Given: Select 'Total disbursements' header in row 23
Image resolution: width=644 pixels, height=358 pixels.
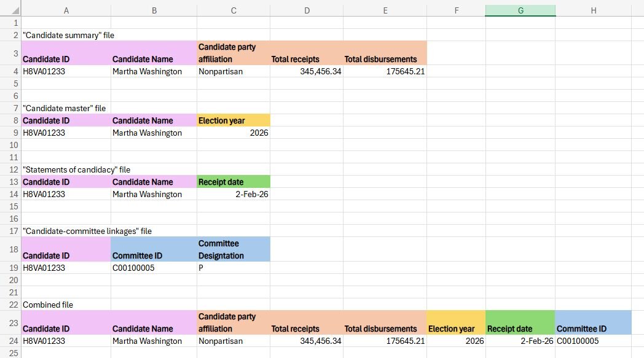Looking at the screenshot, I should point(385,323).
